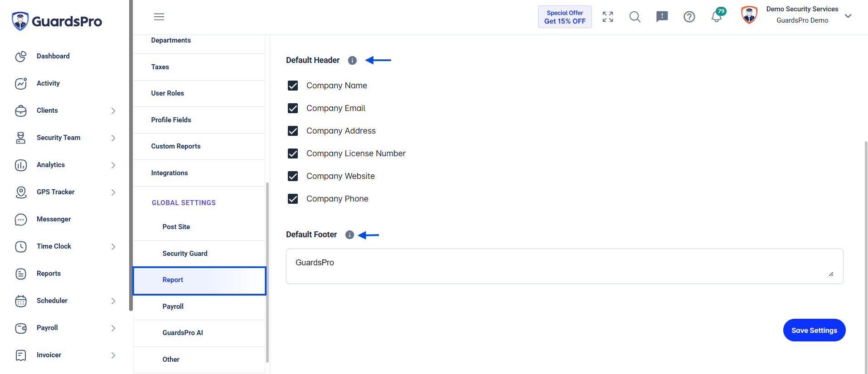Viewport: 868px width, 374px height.
Task: Open the notifications bell icon
Action: [x=716, y=17]
